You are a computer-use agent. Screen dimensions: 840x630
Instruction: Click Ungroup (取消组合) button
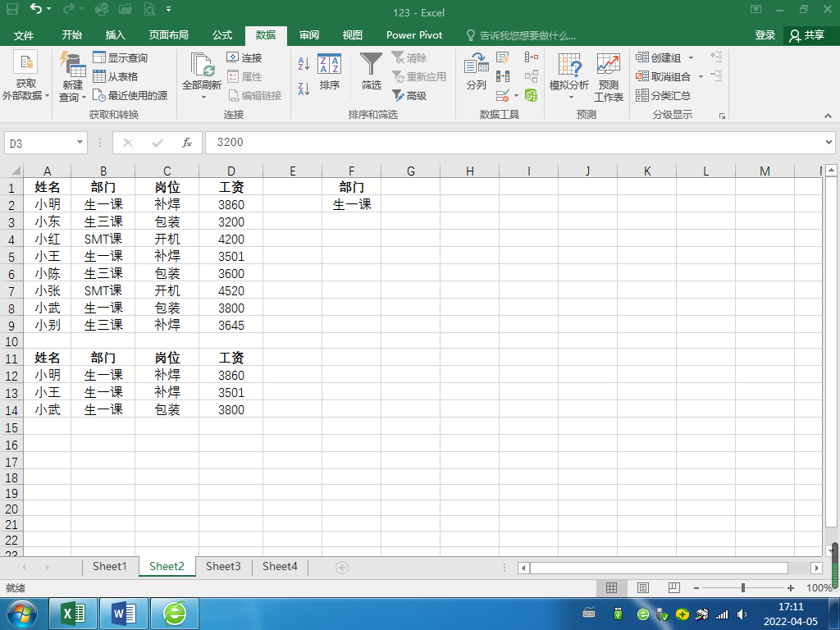pos(663,76)
